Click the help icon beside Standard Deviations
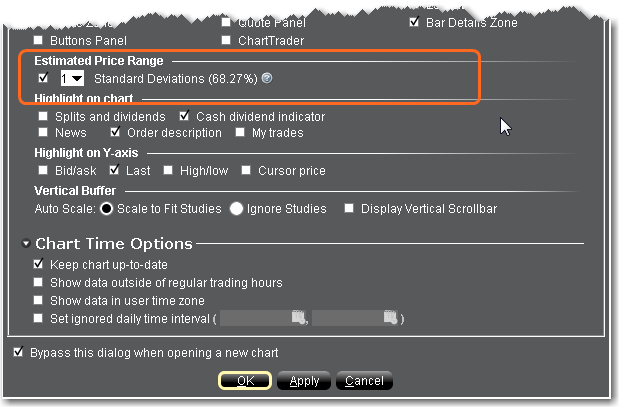This screenshot has height=407, width=619. click(x=267, y=79)
